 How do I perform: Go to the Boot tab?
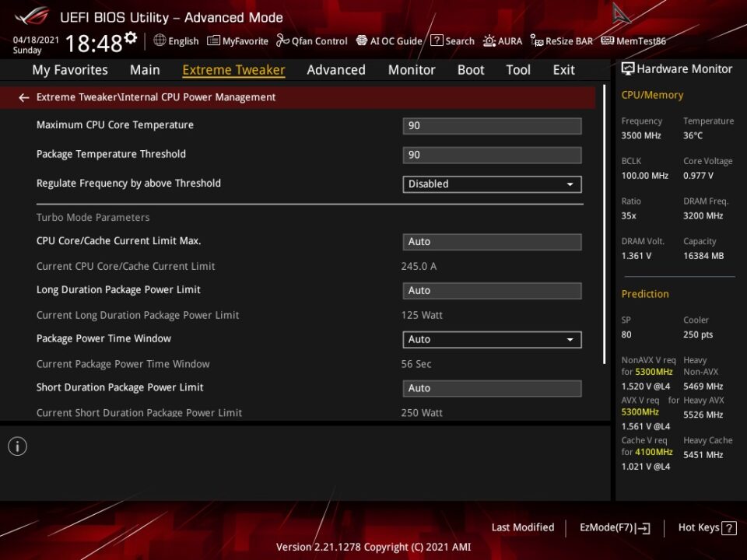point(471,70)
